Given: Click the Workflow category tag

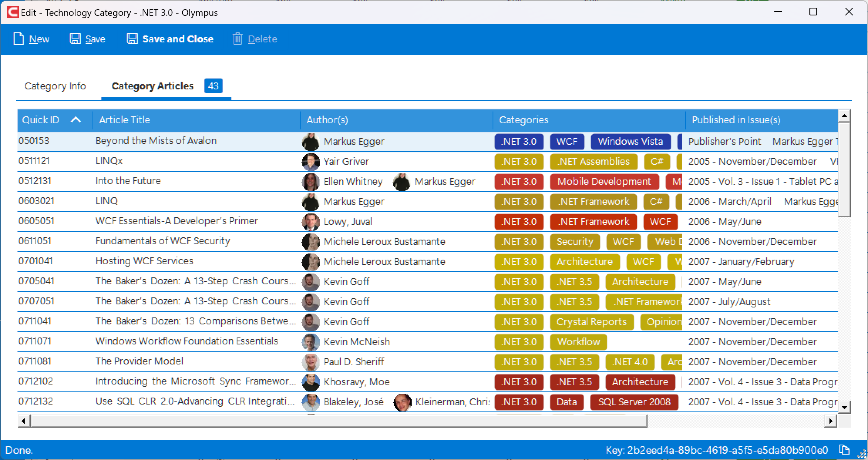Looking at the screenshot, I should click(578, 342).
